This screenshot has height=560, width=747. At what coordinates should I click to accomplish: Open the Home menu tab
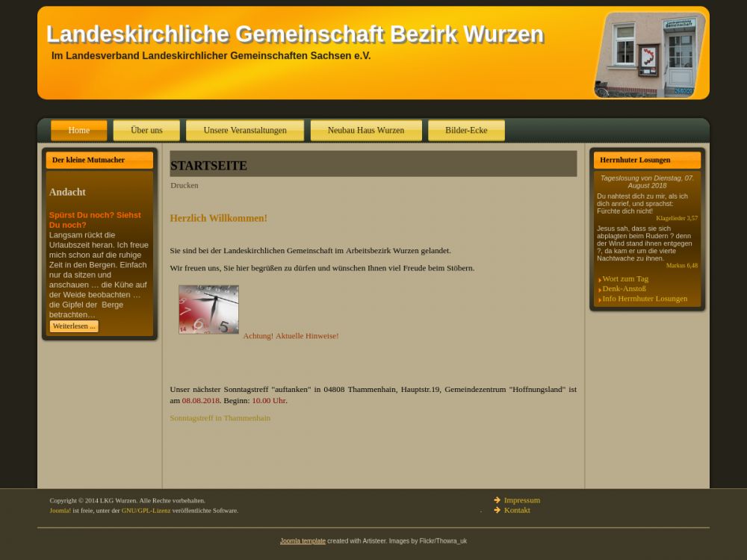78,131
